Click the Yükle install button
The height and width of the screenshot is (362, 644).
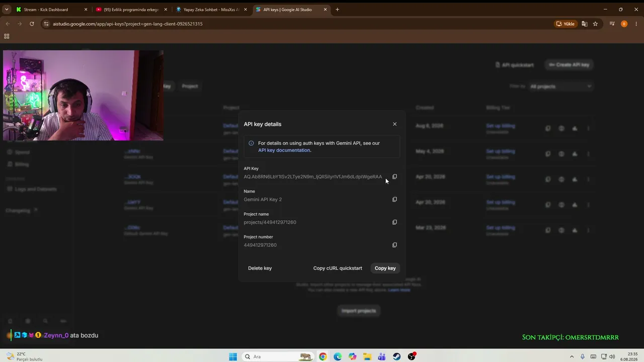point(566,24)
